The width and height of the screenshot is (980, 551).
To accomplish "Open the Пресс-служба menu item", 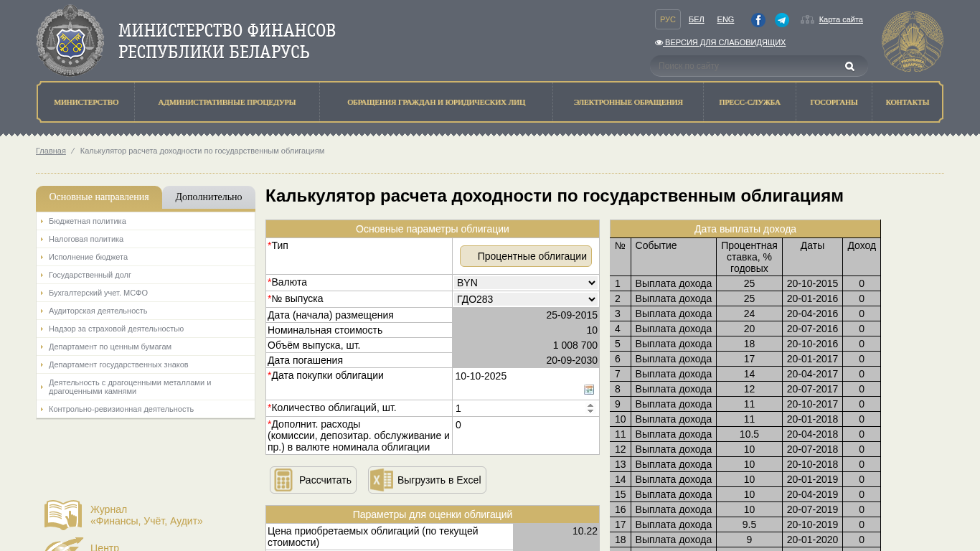I will point(749,102).
